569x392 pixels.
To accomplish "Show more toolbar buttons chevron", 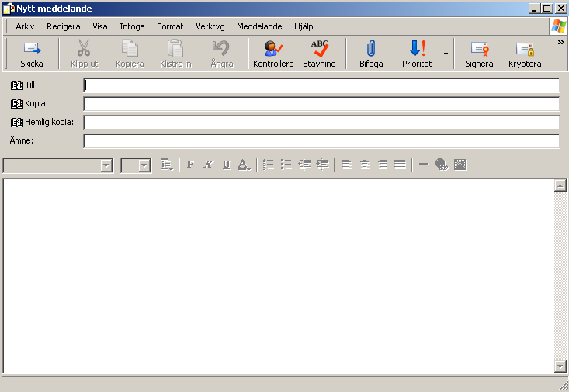I will [x=560, y=43].
